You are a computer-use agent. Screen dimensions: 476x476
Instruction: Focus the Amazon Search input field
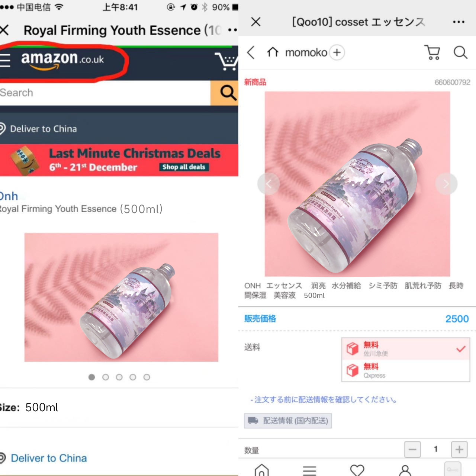(x=105, y=93)
